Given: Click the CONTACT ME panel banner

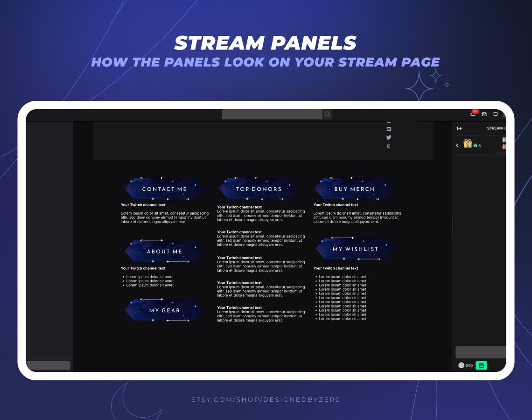Looking at the screenshot, I should click(x=163, y=189).
